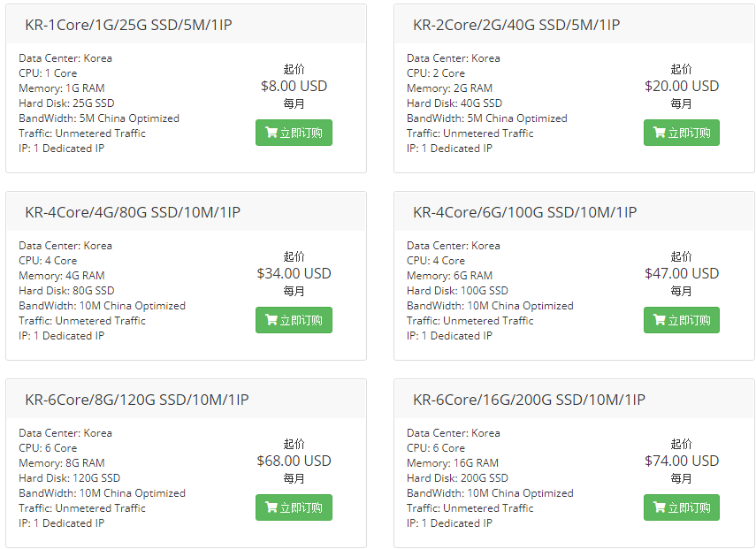Click the $8.00 USD price text
756x549 pixels.
pyautogui.click(x=294, y=86)
